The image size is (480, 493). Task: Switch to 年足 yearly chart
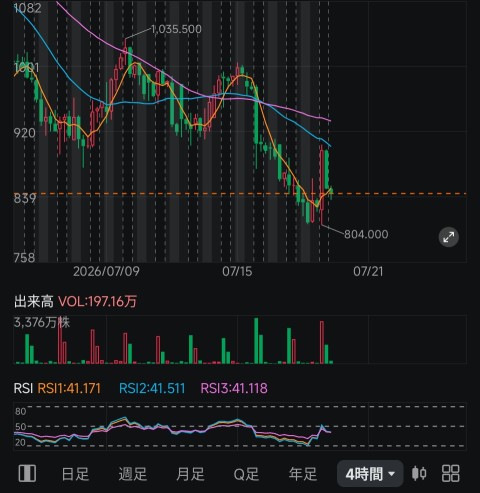pyautogui.click(x=303, y=474)
